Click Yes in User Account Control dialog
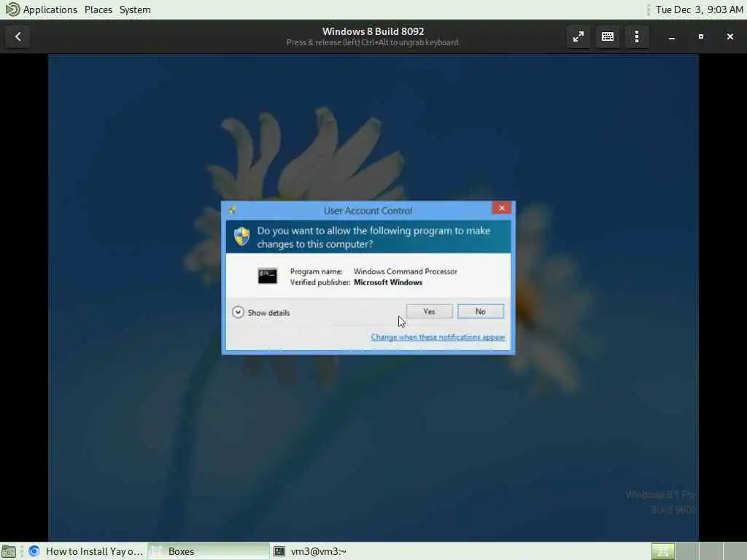 coord(429,311)
